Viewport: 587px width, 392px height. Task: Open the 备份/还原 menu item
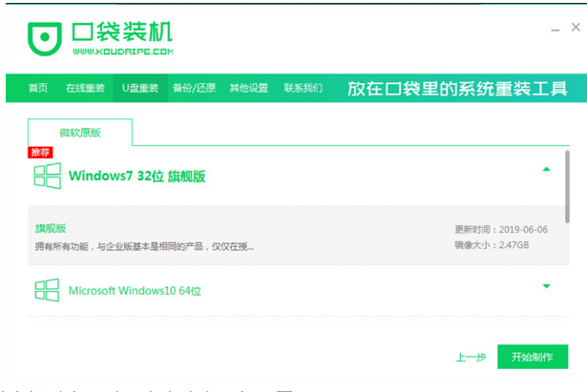(x=195, y=88)
